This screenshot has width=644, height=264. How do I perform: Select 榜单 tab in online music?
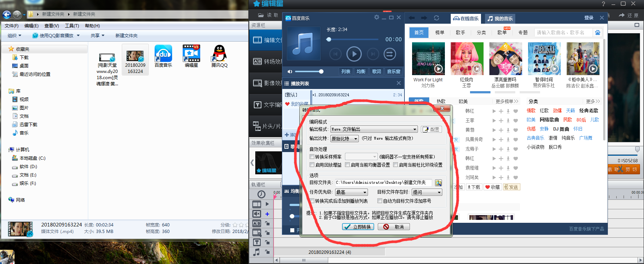[440, 32]
